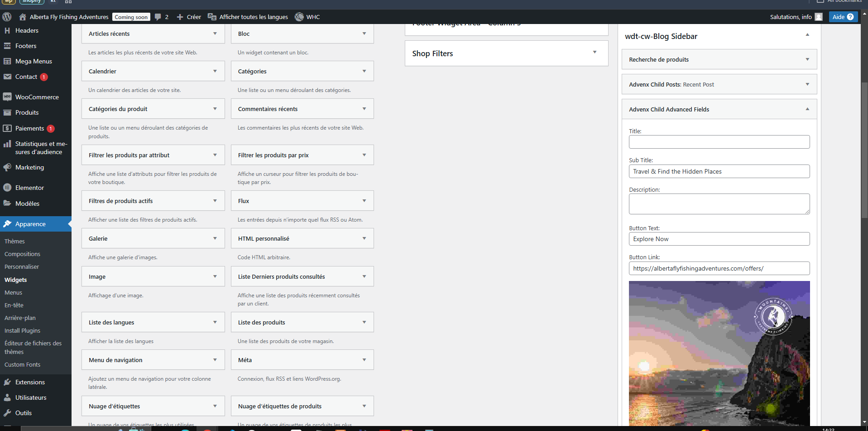Image resolution: width=868 pixels, height=431 pixels.
Task: Open the Arrière-plan submenu item
Action: tap(20, 318)
